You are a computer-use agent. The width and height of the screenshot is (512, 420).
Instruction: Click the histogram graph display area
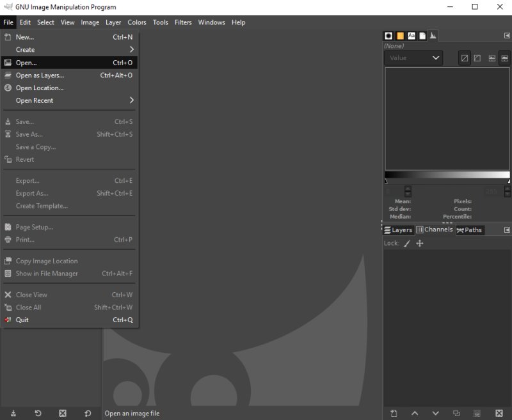(x=447, y=119)
